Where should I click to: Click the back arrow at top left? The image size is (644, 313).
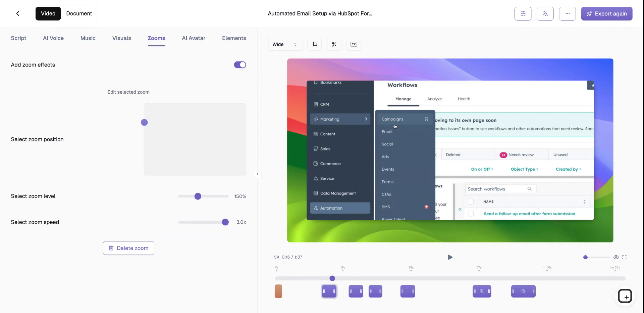[18, 13]
